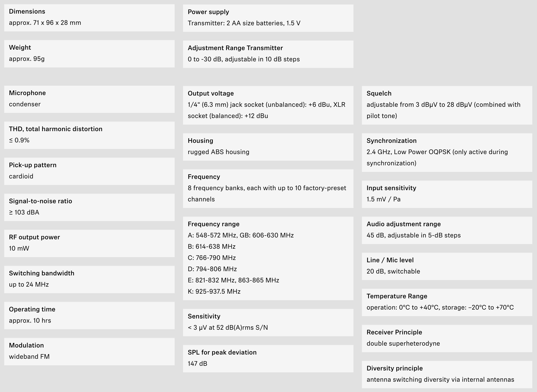This screenshot has width=537, height=392.
Task: Select the SPL for peak deviation card
Action: coord(268,359)
